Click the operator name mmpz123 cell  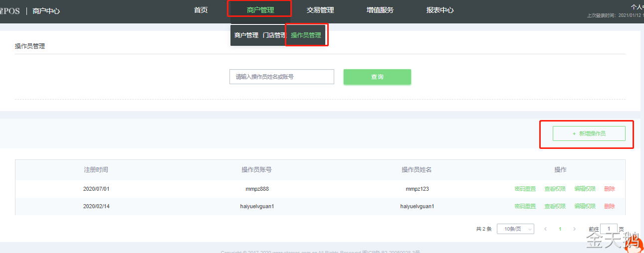417,189
